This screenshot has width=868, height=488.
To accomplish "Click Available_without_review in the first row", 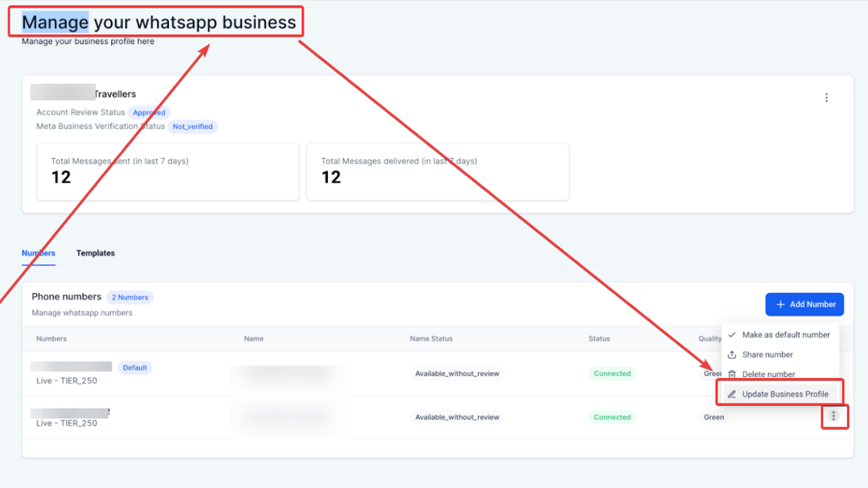I will point(457,374).
